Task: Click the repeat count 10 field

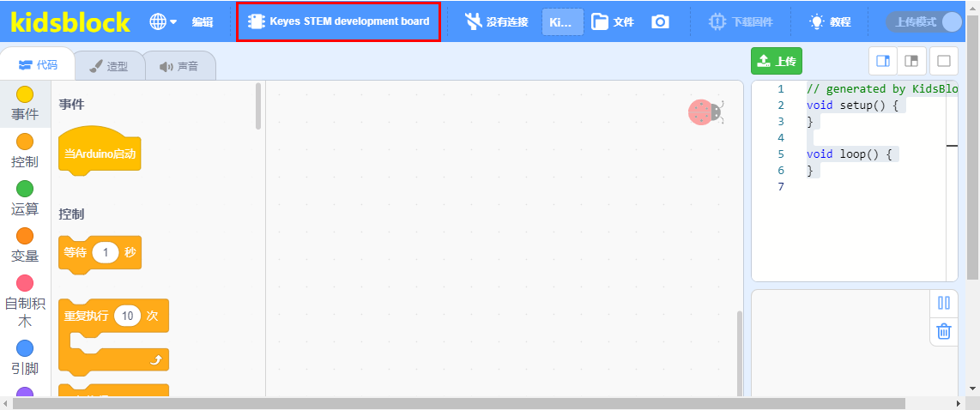Action: pyautogui.click(x=128, y=316)
